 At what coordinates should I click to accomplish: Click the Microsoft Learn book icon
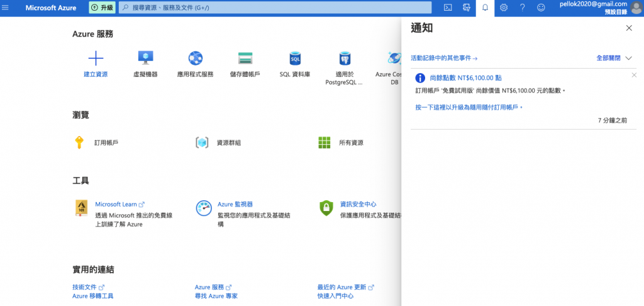click(81, 208)
